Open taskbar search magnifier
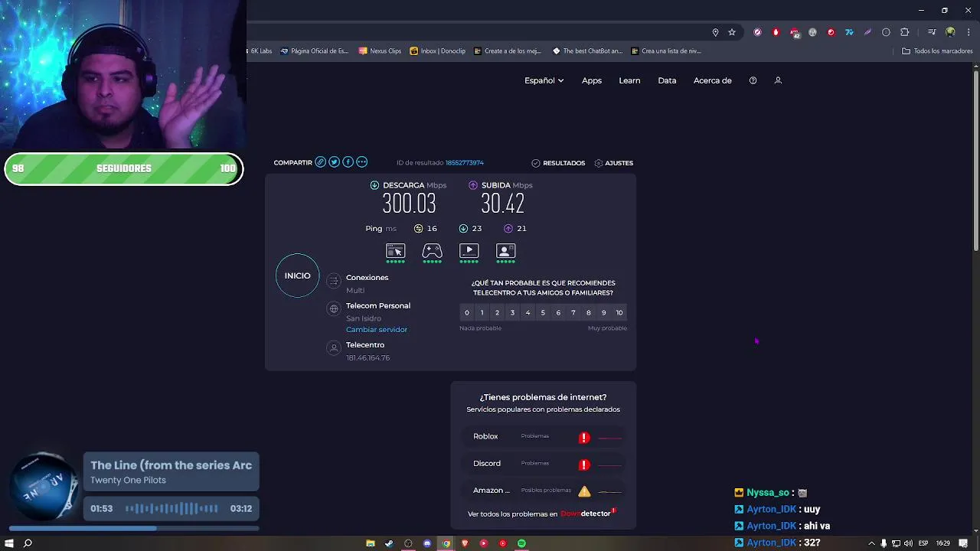980x551 pixels. [x=28, y=543]
